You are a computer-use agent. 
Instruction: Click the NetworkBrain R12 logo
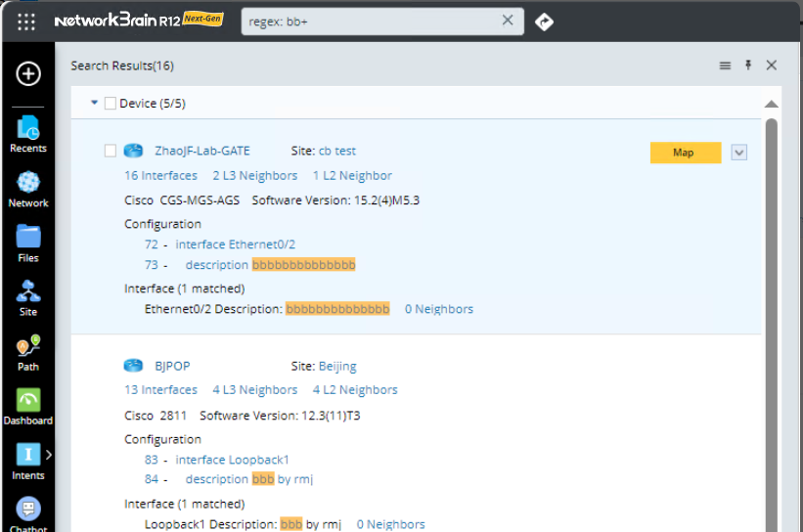pyautogui.click(x=139, y=20)
